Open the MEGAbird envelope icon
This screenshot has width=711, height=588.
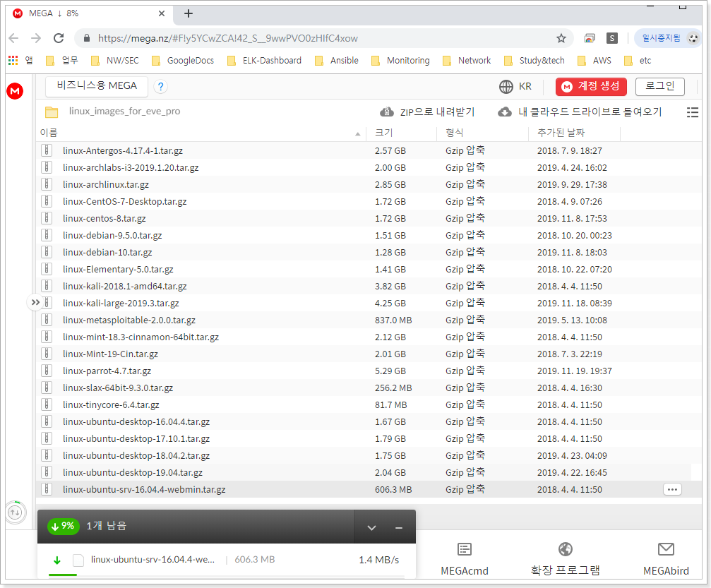pos(666,549)
